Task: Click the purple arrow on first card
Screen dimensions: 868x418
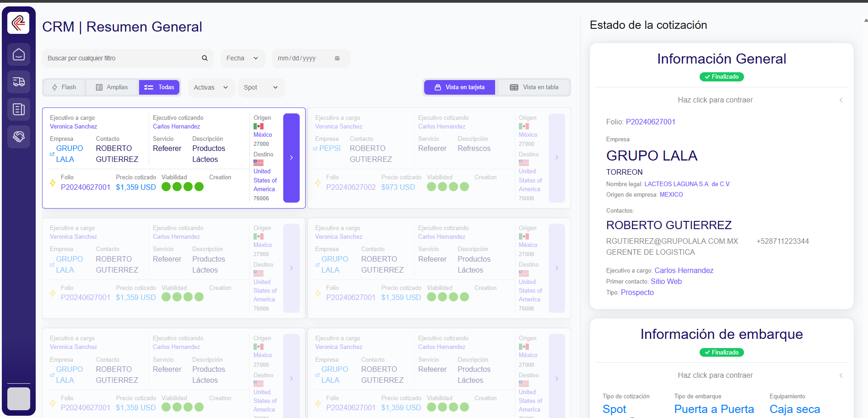Action: pyautogui.click(x=291, y=158)
